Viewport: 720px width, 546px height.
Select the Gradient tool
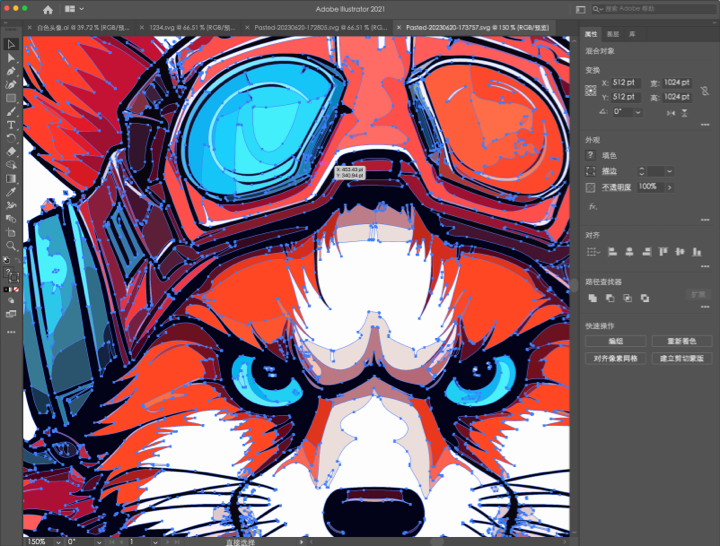11,179
